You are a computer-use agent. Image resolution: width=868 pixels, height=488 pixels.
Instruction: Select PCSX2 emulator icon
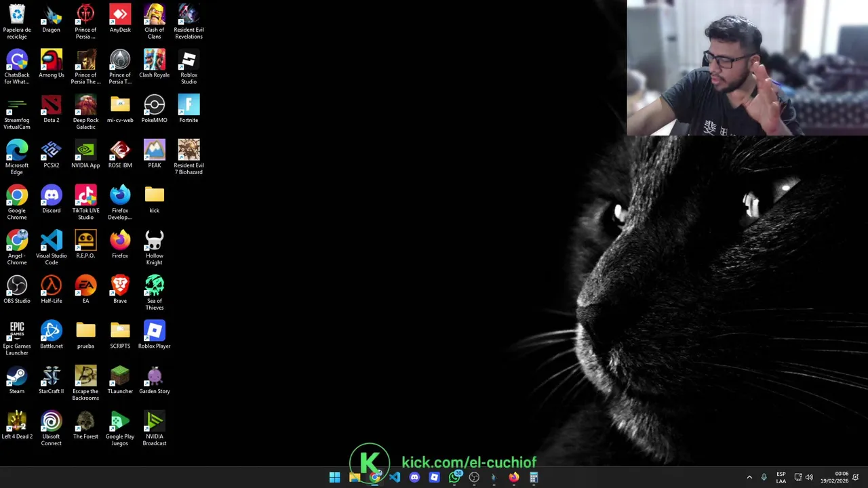click(52, 154)
